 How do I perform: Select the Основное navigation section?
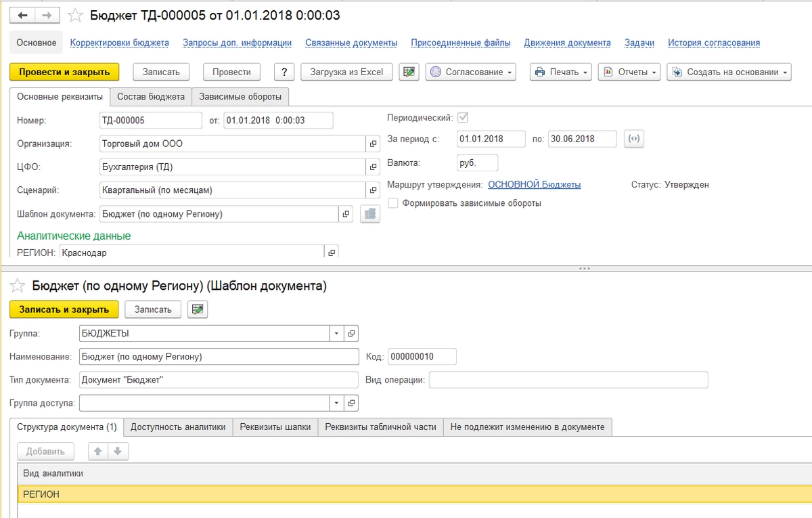tap(37, 42)
